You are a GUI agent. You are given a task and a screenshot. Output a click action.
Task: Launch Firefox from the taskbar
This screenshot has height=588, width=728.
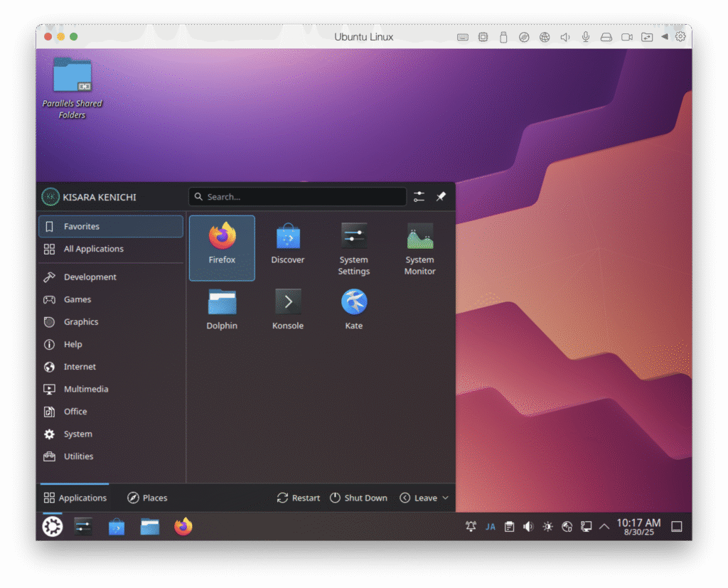coord(183,527)
